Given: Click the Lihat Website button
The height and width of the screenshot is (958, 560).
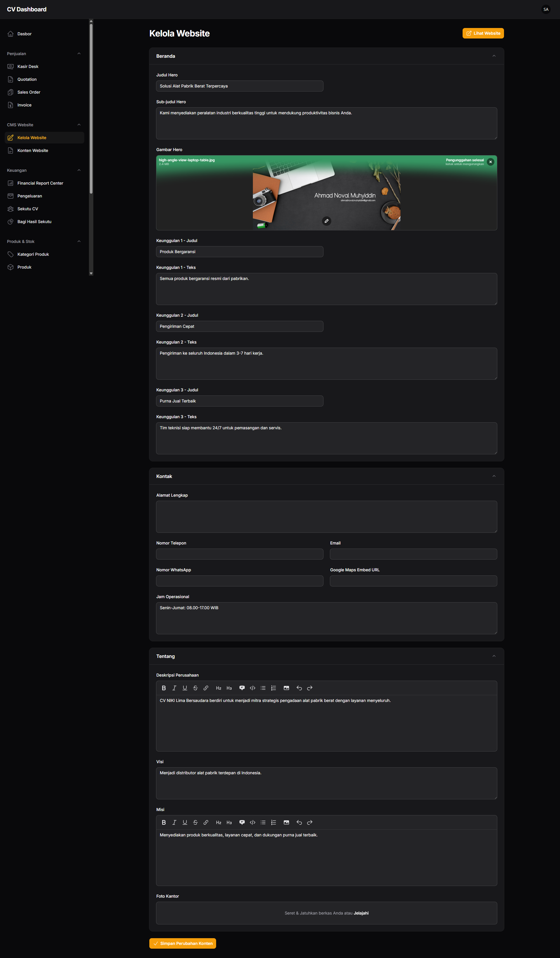Looking at the screenshot, I should click(483, 34).
